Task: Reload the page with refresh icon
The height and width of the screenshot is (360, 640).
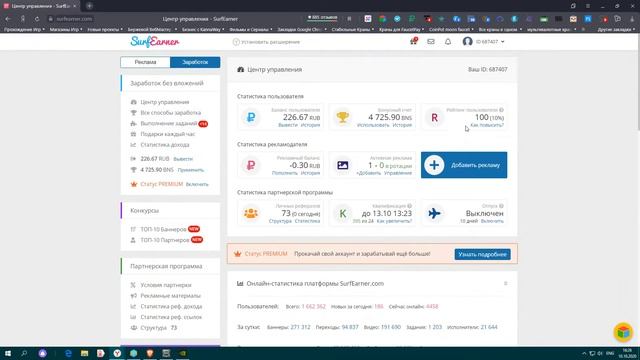Action: [37, 19]
